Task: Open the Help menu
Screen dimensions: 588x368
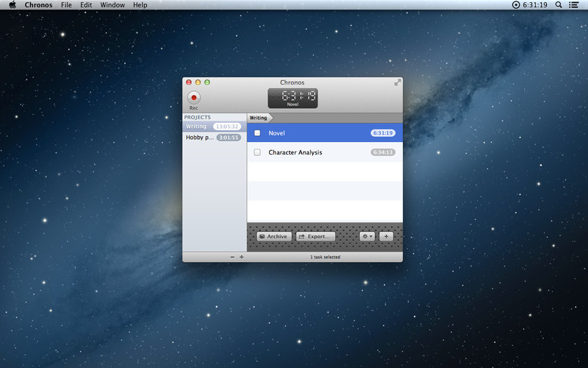Action: click(140, 5)
